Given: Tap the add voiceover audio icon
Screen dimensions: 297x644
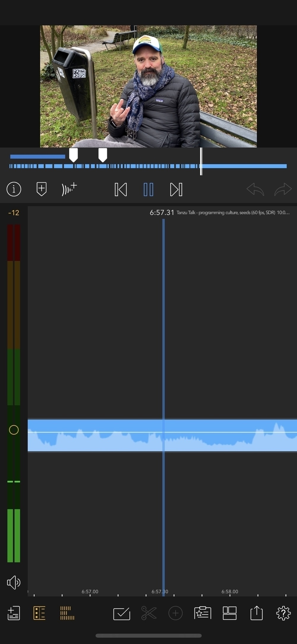Looking at the screenshot, I should [69, 189].
